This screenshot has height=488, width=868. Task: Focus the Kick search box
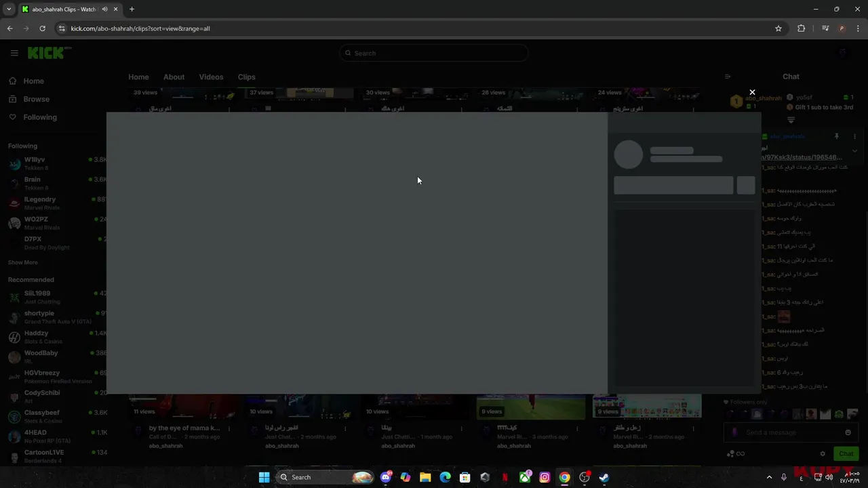click(434, 53)
